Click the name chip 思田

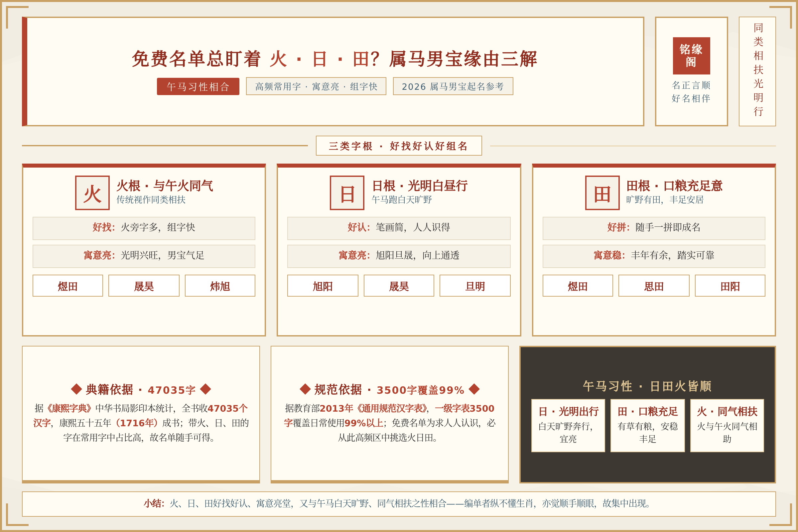tap(654, 286)
